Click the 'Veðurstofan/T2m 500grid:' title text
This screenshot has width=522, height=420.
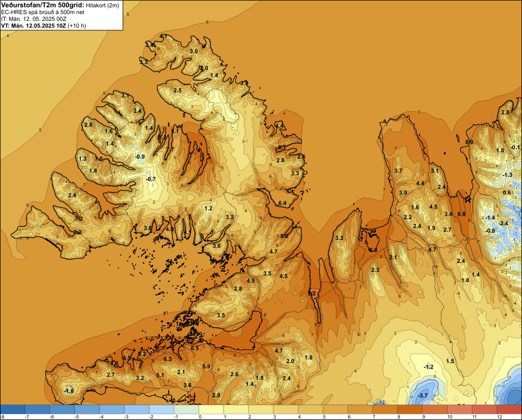43,5
